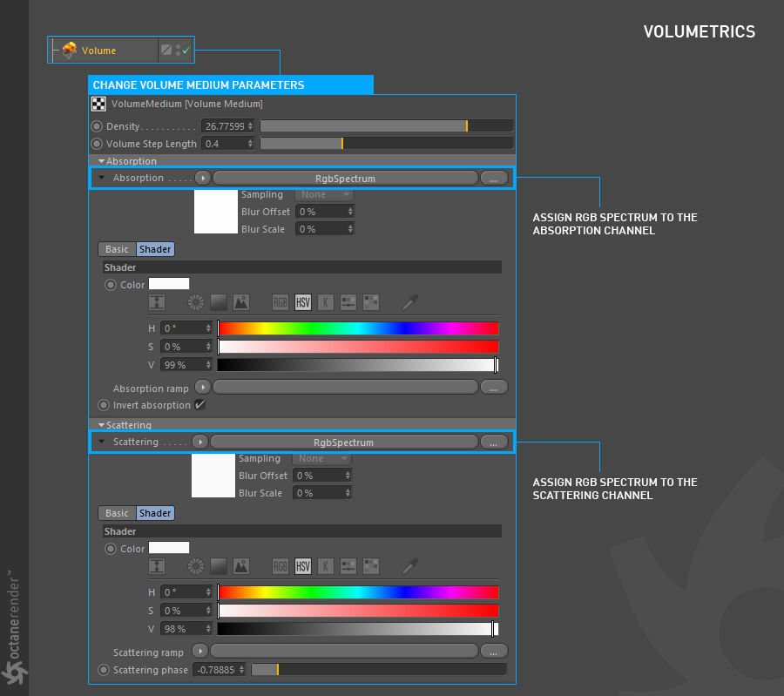Adjust the Density slider

[387, 126]
